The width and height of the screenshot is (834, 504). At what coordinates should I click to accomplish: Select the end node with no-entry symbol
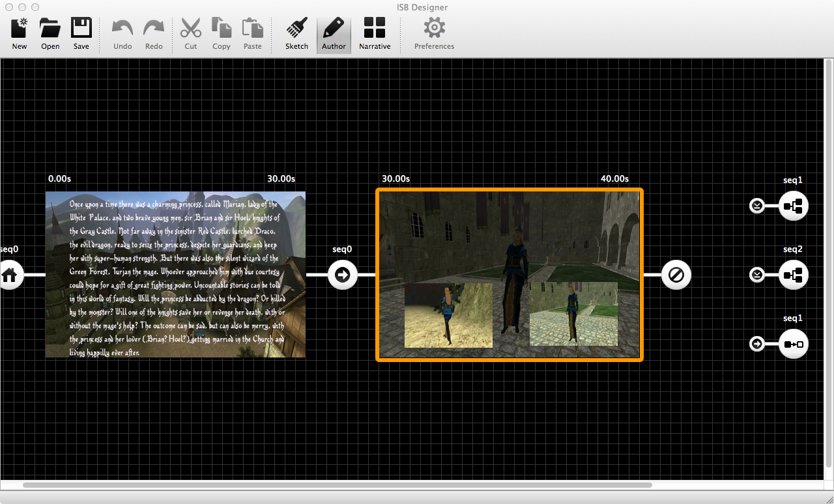676,275
